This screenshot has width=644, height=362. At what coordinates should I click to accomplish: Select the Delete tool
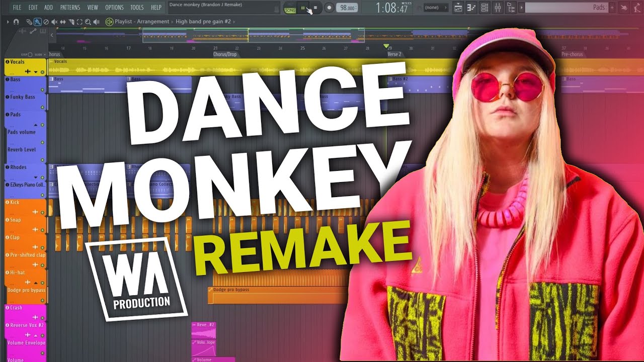[x=46, y=22]
